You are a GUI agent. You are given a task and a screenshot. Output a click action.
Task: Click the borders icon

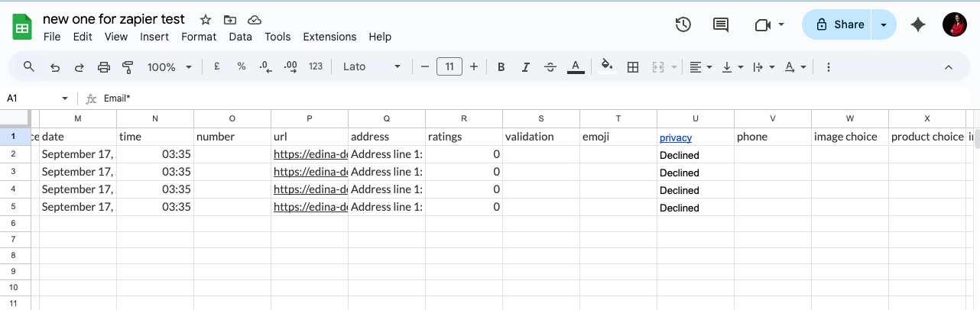(x=632, y=67)
